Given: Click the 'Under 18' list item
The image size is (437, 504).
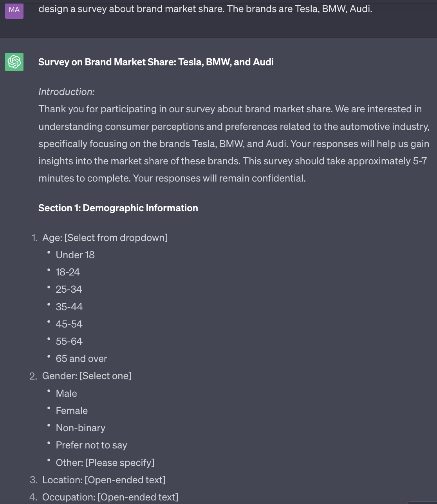Looking at the screenshot, I should pyautogui.click(x=75, y=255).
